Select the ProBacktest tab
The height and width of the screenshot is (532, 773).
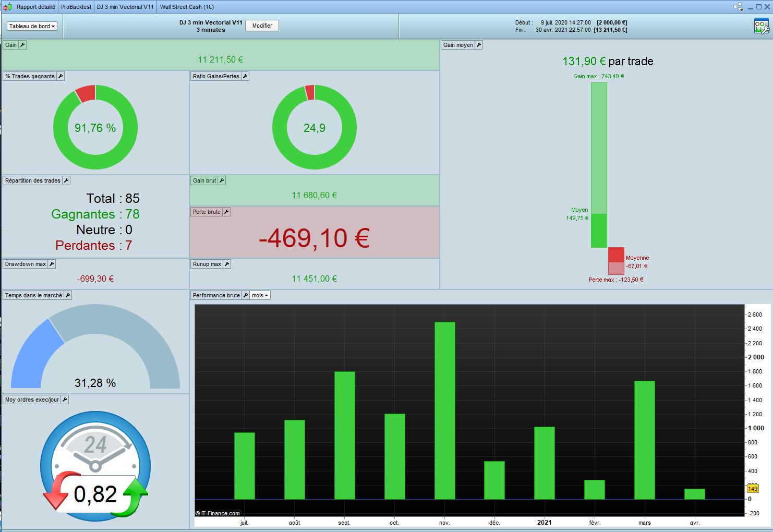76,7
